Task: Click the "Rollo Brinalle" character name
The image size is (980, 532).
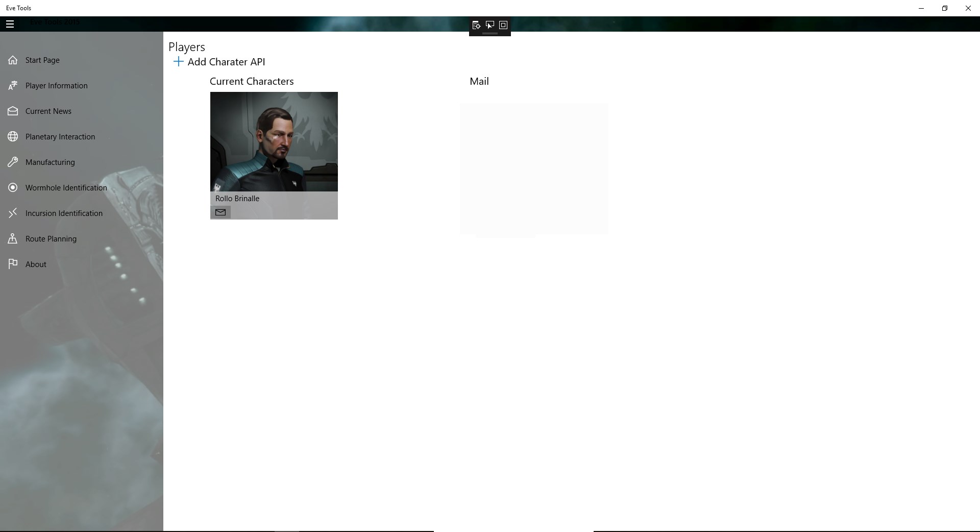Action: tap(237, 199)
